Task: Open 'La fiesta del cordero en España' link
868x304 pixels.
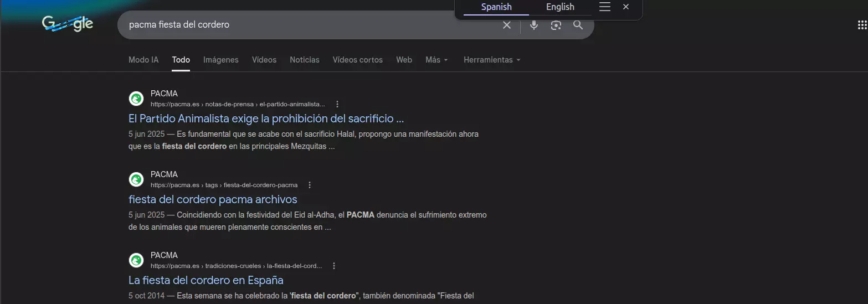Action: [206, 280]
